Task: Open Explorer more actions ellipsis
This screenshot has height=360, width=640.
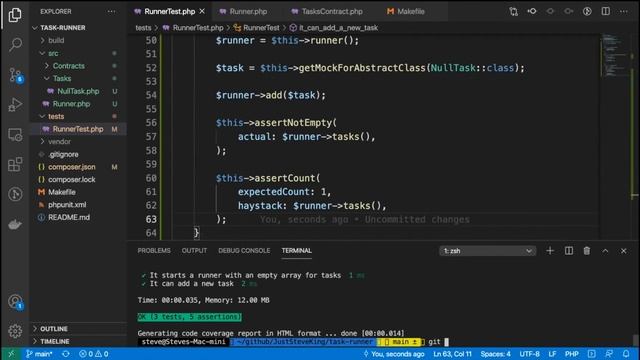Action: [x=111, y=11]
